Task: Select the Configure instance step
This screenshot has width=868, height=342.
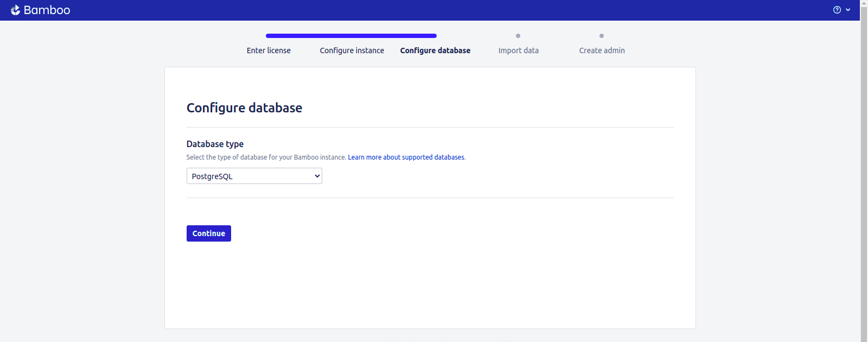Action: (x=352, y=50)
